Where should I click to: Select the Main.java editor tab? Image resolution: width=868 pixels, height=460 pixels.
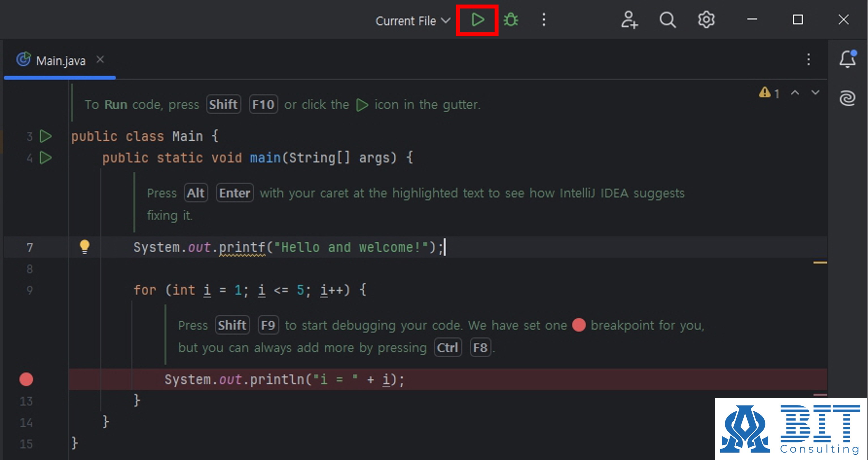click(61, 61)
